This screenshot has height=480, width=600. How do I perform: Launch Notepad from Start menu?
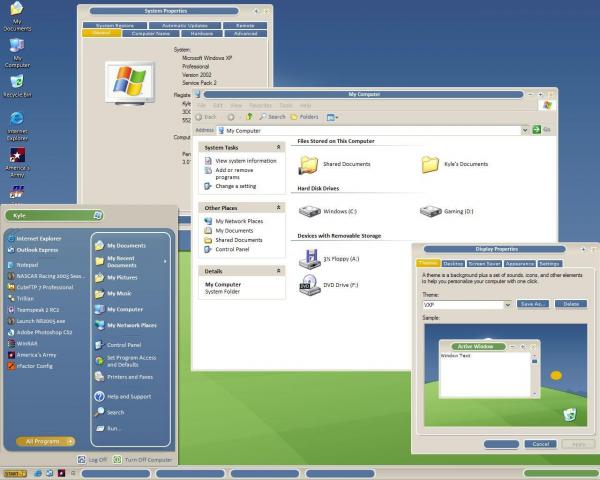23,265
